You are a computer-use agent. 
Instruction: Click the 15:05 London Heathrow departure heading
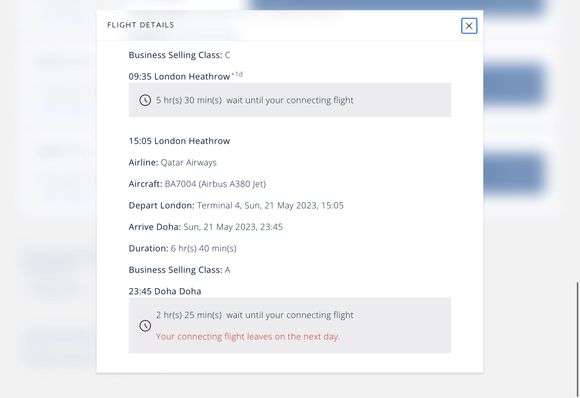click(x=179, y=141)
